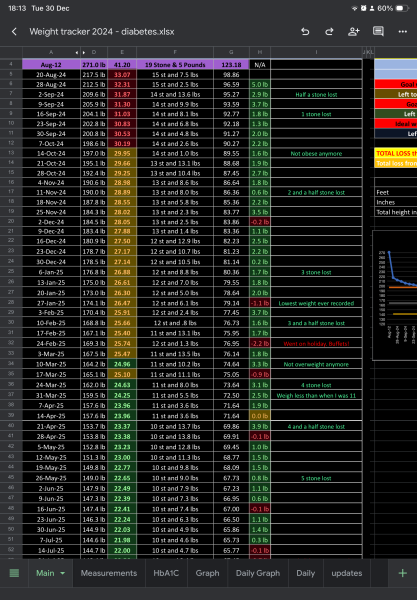Select yellow TOTAL LOSS cell
417x600 pixels.
(396, 153)
